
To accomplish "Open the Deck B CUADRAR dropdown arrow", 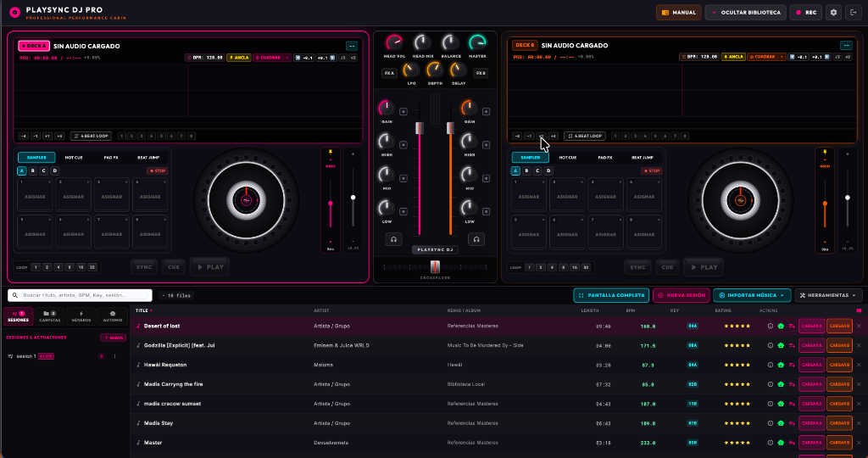I will [782, 57].
